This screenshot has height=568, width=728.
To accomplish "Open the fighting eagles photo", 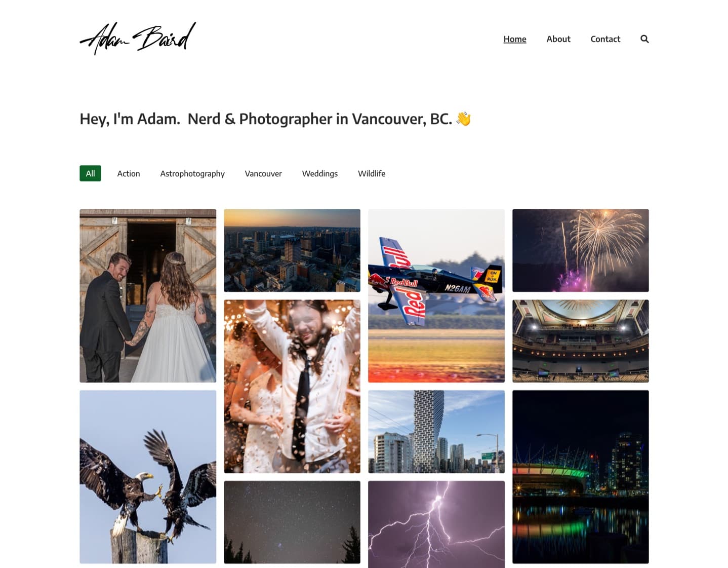I will pos(148,477).
